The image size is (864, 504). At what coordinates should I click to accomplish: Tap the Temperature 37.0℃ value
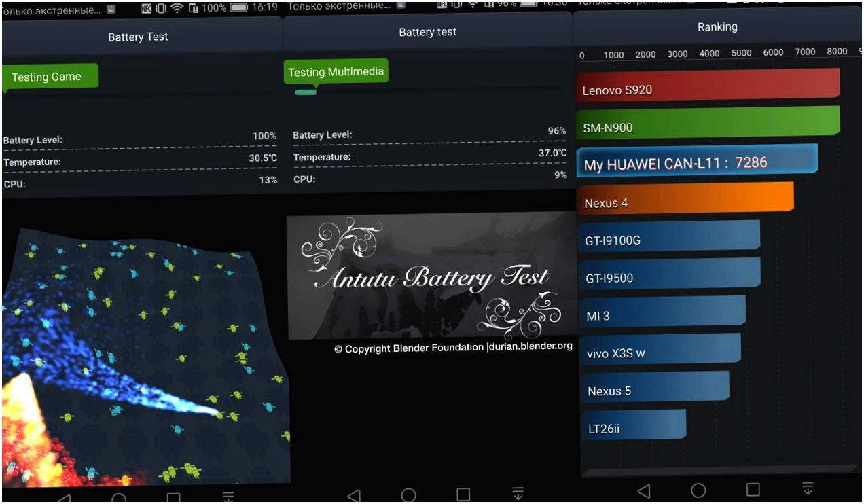552,153
